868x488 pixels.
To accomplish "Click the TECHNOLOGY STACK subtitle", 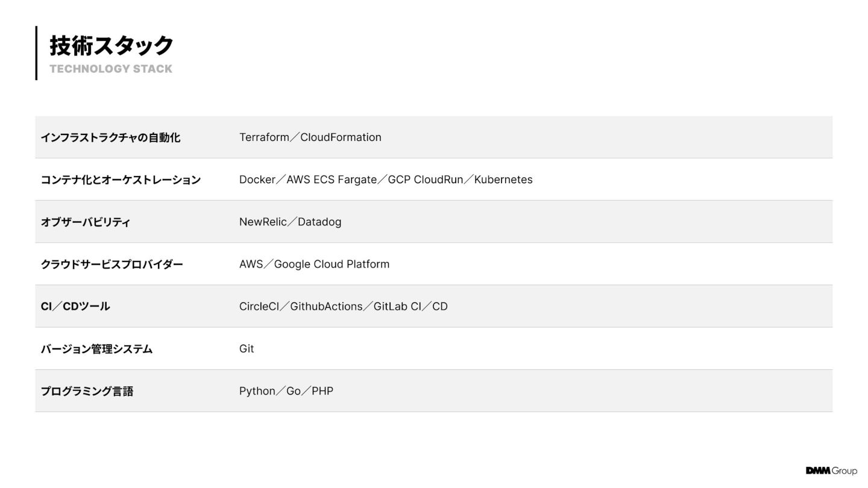I will pyautogui.click(x=111, y=69).
